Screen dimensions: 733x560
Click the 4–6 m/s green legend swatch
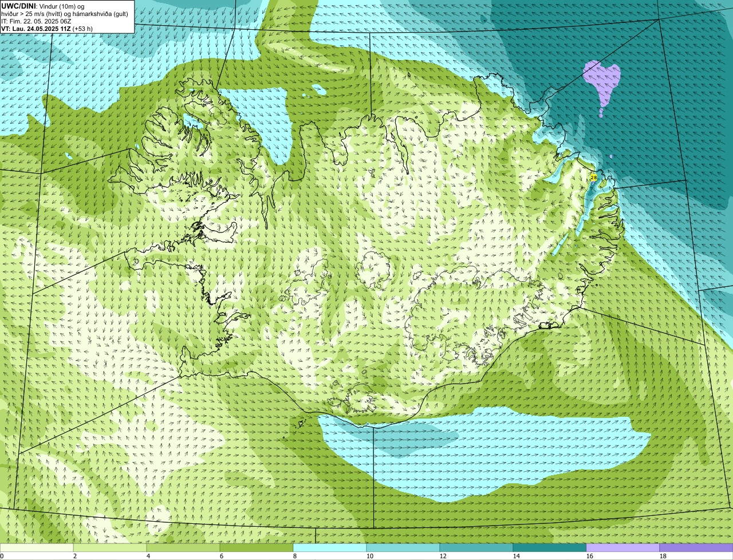tap(183, 548)
